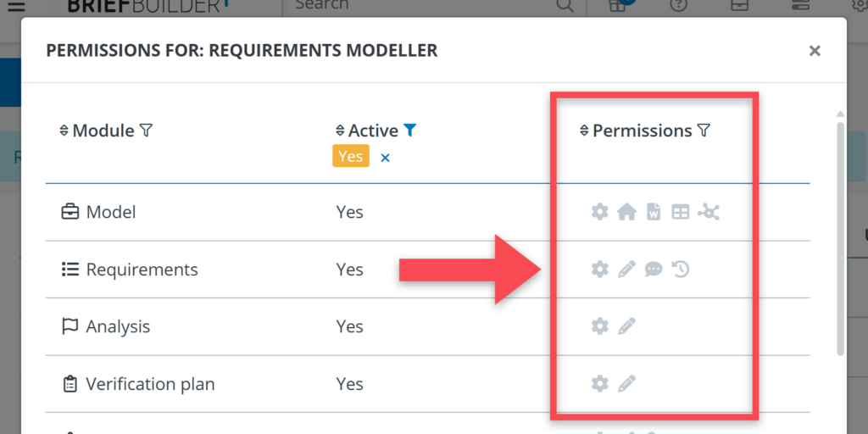Click the gear permission icon in Model row
868x434 pixels.
599,212
